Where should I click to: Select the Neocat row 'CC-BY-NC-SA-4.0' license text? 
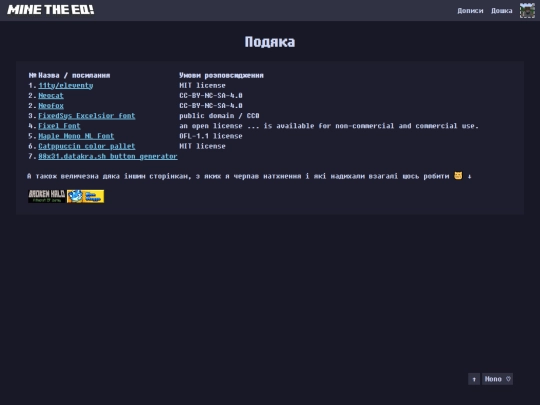tap(211, 95)
